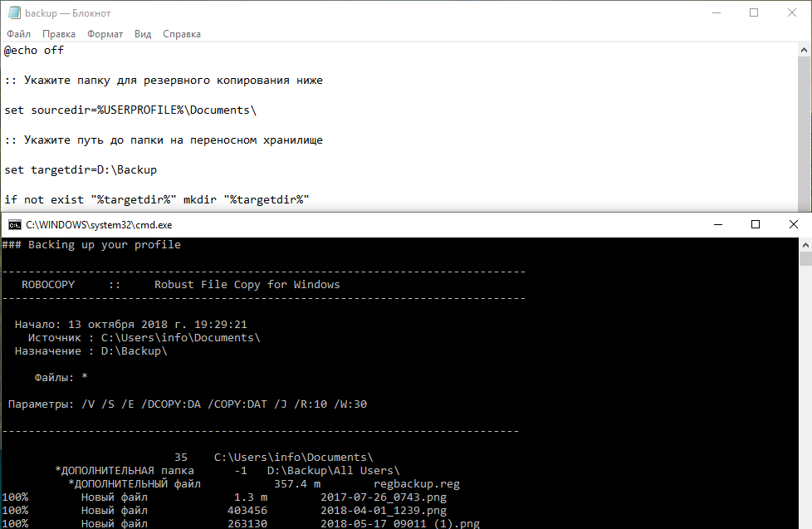Click the 'Назначение : D:\Backup\' line
Image resolution: width=812 pixels, height=529 pixels.
tap(91, 350)
